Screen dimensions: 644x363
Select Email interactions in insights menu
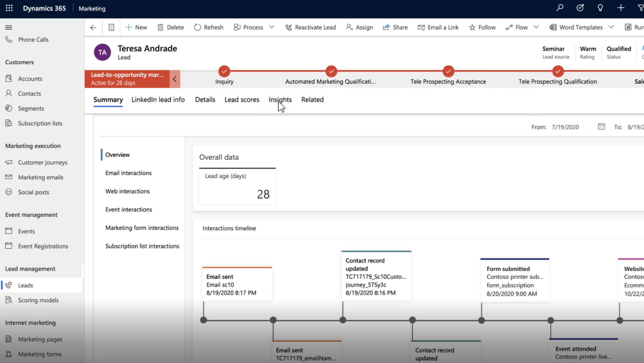(x=128, y=173)
